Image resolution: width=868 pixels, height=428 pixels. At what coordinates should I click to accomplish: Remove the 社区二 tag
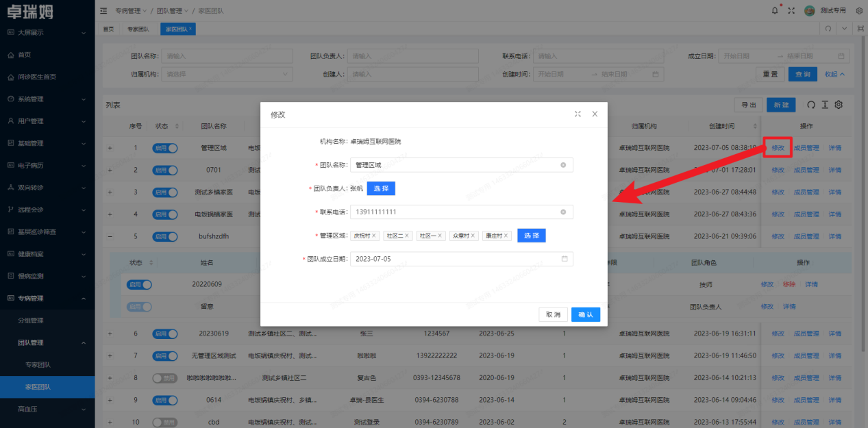click(x=407, y=236)
